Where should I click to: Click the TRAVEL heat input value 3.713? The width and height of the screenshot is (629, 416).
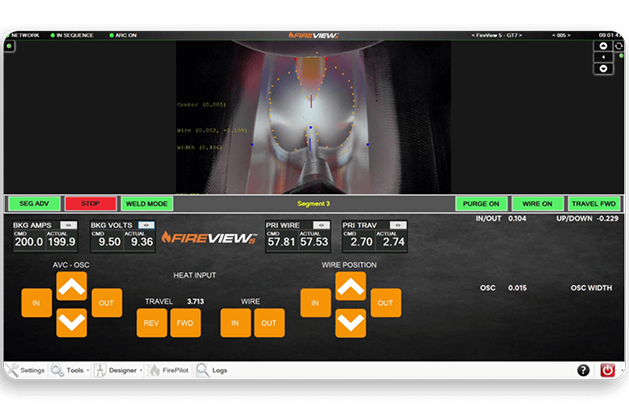point(195,301)
